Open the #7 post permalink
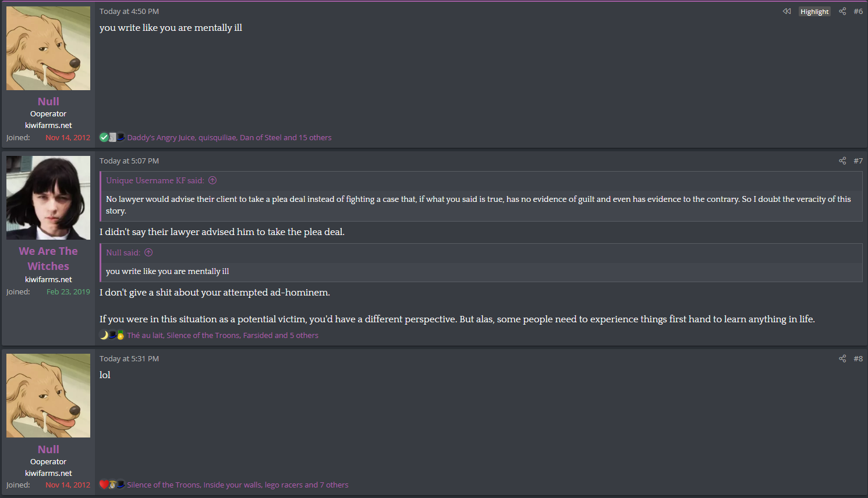The image size is (868, 498). click(858, 161)
